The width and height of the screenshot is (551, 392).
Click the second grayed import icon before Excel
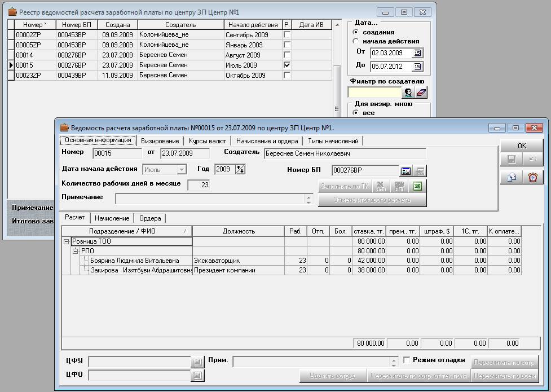tap(399, 186)
